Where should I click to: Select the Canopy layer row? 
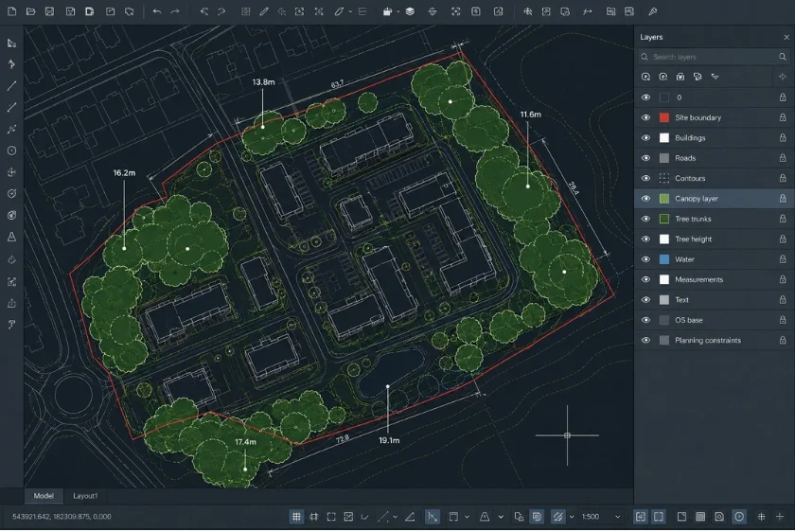[x=714, y=198]
